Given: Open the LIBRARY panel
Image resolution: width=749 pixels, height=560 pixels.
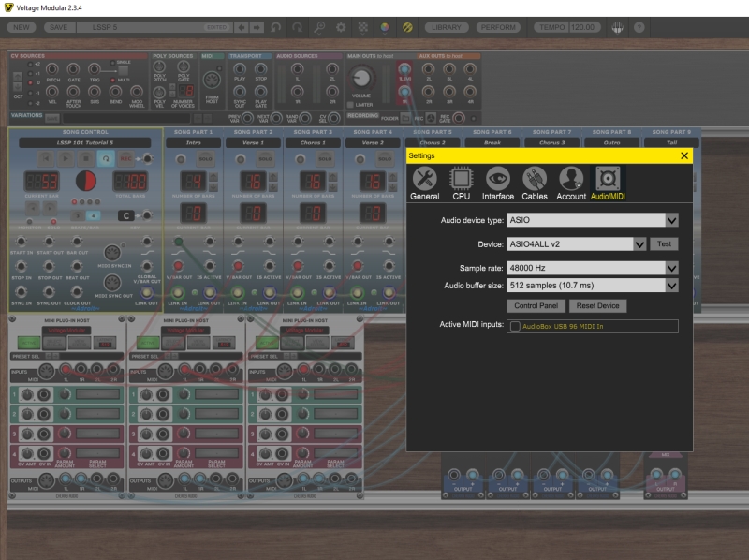Looking at the screenshot, I should (x=447, y=28).
